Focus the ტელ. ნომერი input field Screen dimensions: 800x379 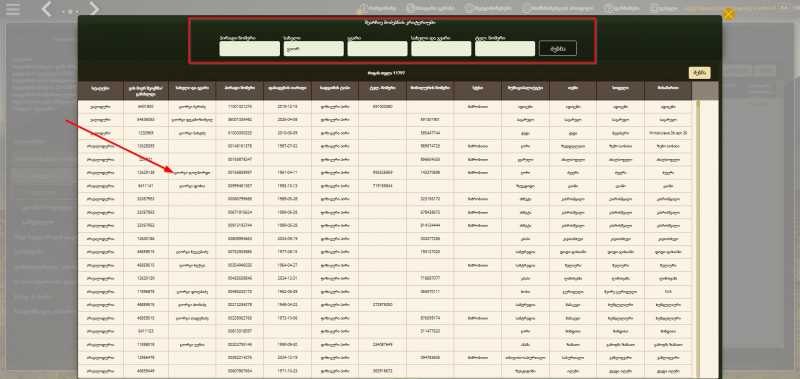505,48
